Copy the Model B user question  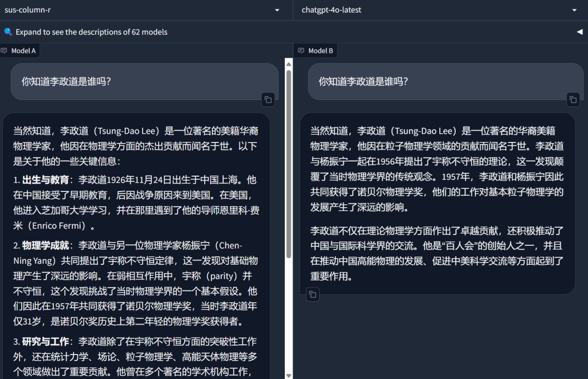pos(573,100)
